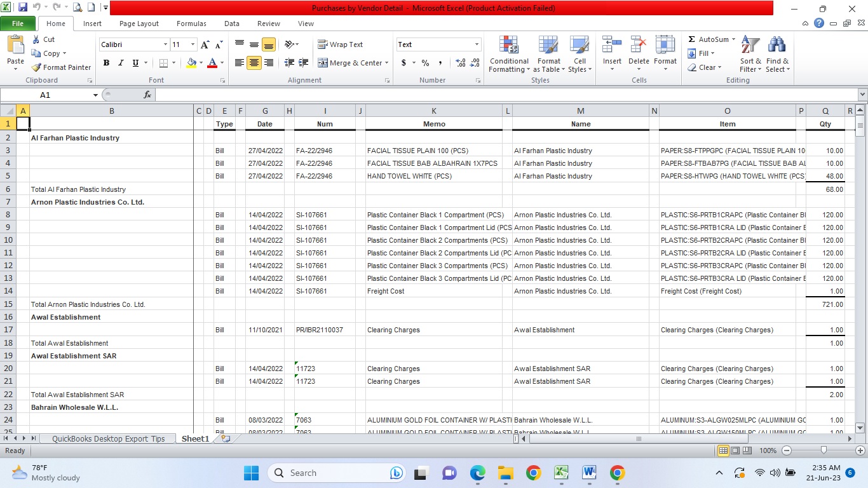
Task: Zoom out with the minus button
Action: 787,451
